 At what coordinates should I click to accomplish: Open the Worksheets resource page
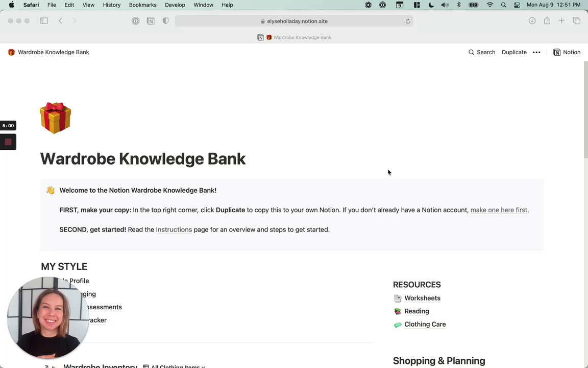422,298
